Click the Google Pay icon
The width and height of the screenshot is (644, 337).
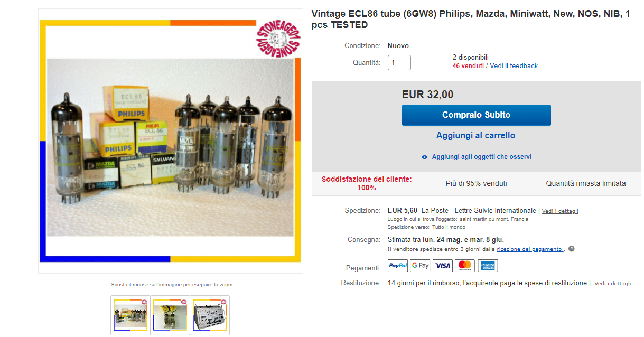(x=420, y=266)
